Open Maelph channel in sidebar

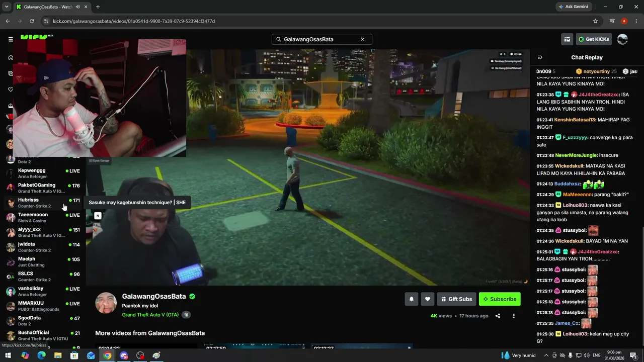(x=43, y=262)
